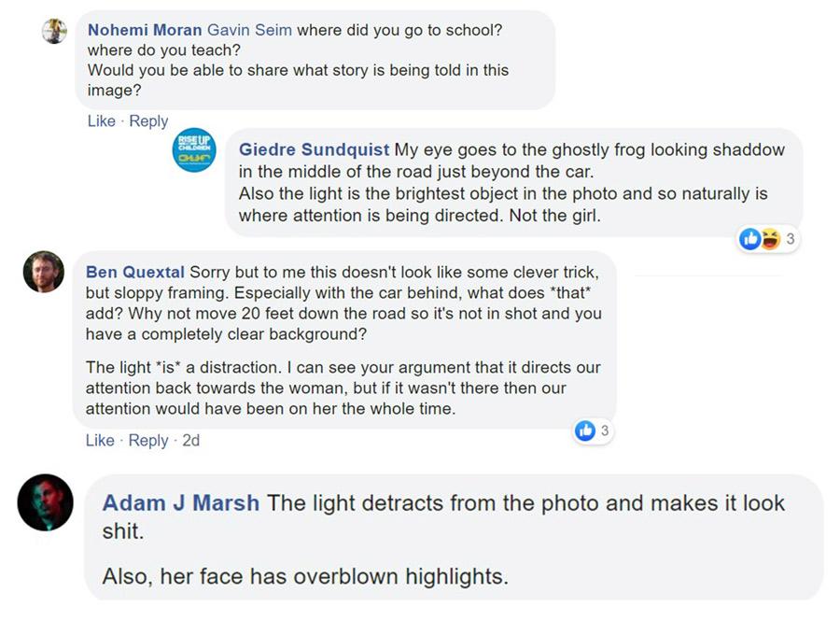
Task: Open Giedre Sundquist's name link
Action: 314,149
